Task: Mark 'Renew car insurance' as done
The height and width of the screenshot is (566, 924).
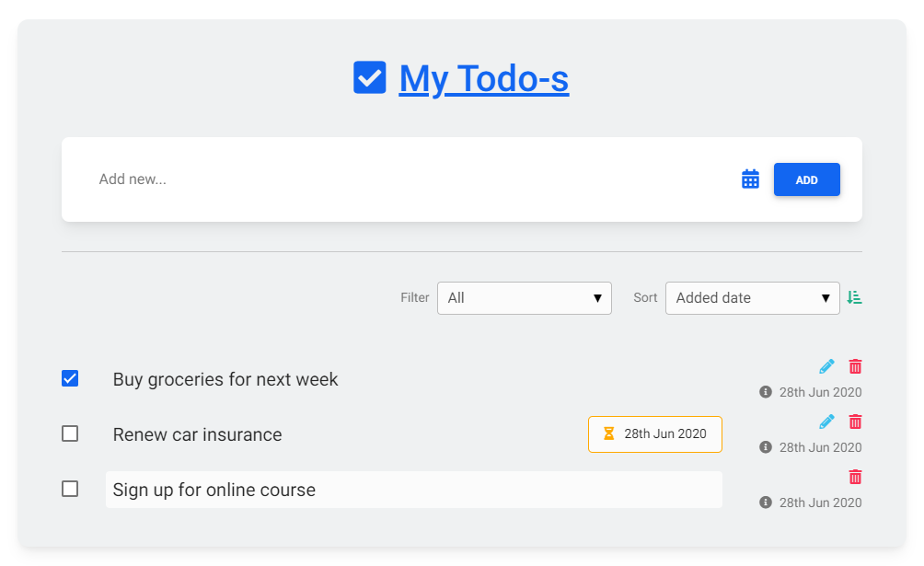Action: click(70, 433)
